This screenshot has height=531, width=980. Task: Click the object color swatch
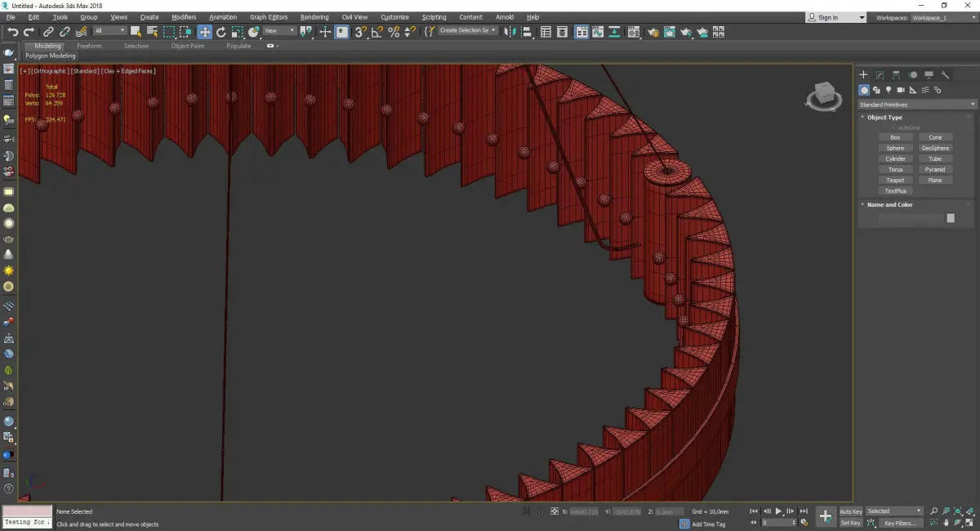[x=951, y=218]
